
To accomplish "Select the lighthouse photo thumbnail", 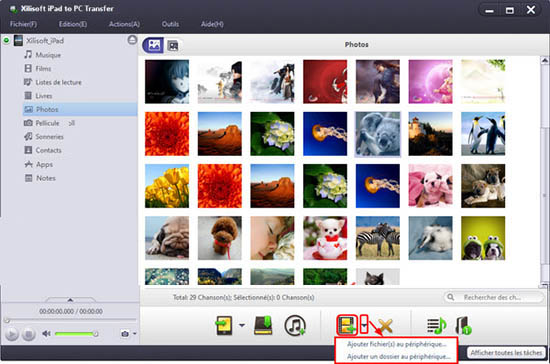I will coord(430,134).
